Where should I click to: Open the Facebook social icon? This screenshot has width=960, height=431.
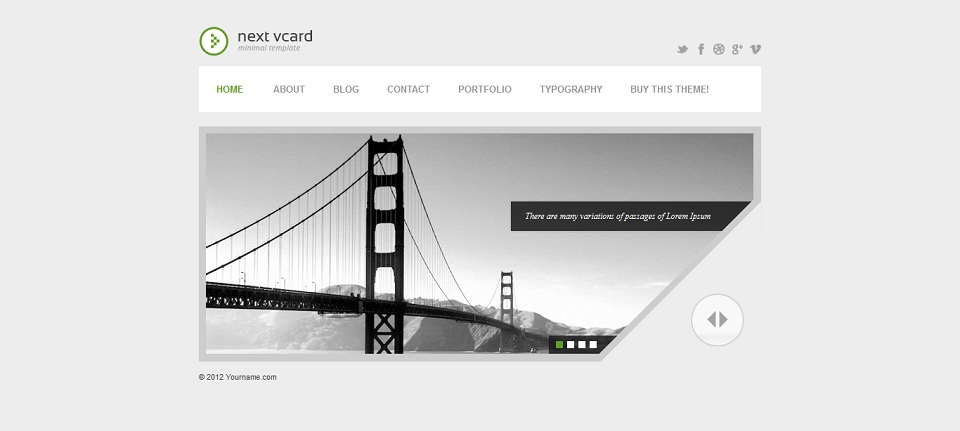point(701,49)
